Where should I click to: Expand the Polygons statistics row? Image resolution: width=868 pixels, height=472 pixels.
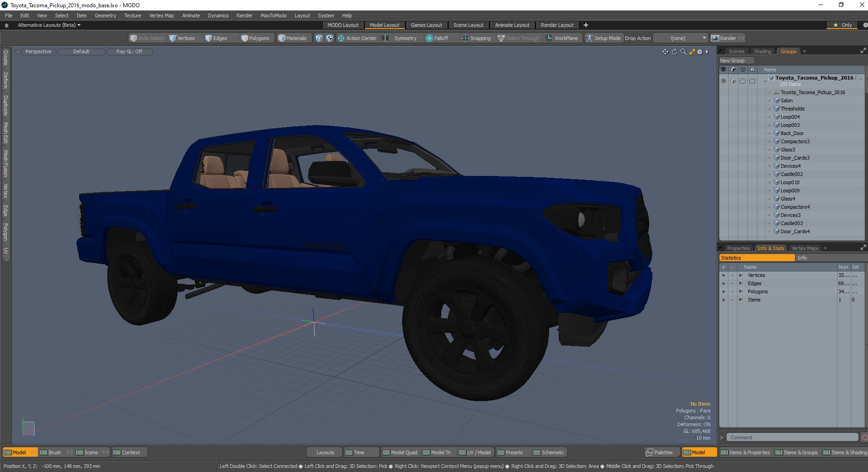pyautogui.click(x=741, y=291)
